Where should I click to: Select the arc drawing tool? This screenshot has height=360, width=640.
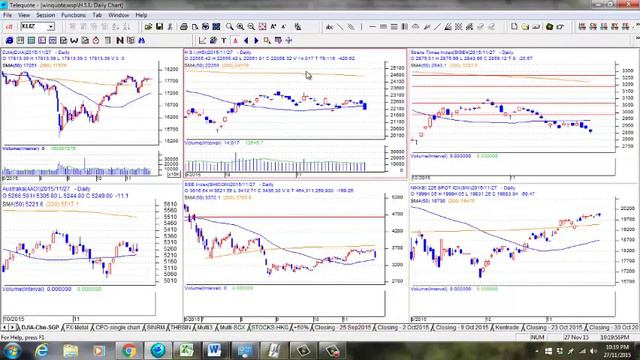[x=416, y=27]
